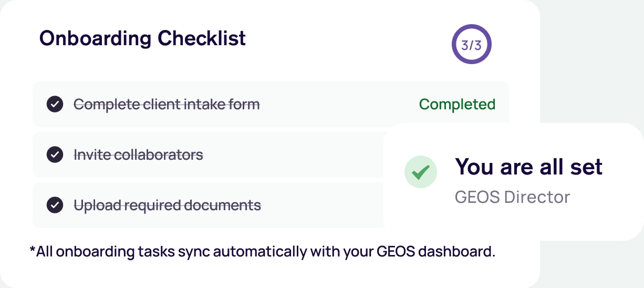Click GEOS in the sync footnote
644x288 pixels.
pyautogui.click(x=392, y=252)
